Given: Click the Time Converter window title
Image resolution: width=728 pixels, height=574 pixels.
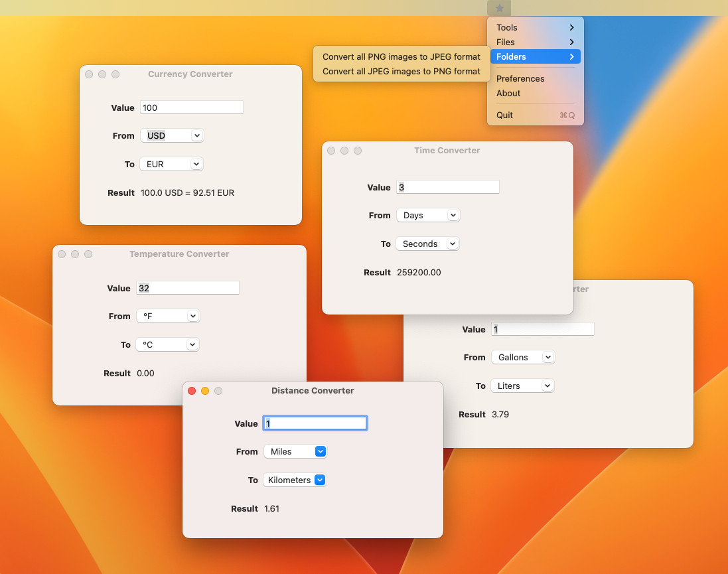Looking at the screenshot, I should [447, 150].
